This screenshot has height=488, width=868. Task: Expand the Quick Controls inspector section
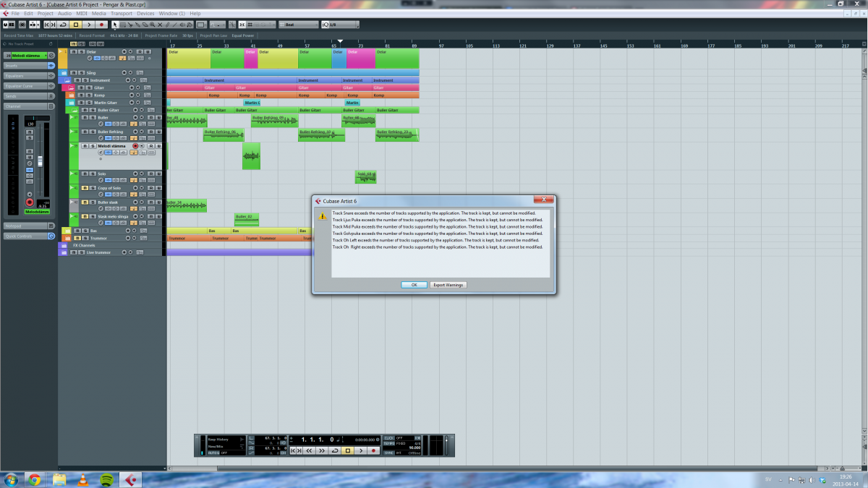[x=30, y=236]
